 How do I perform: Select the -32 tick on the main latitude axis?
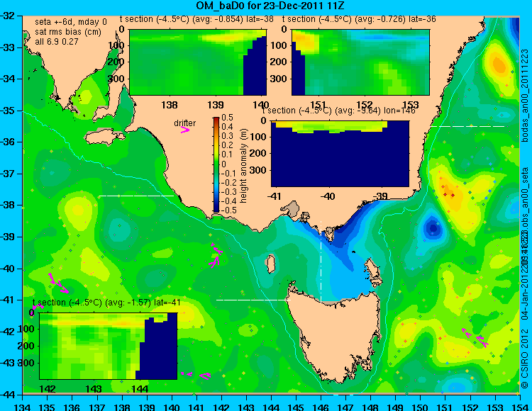point(8,16)
